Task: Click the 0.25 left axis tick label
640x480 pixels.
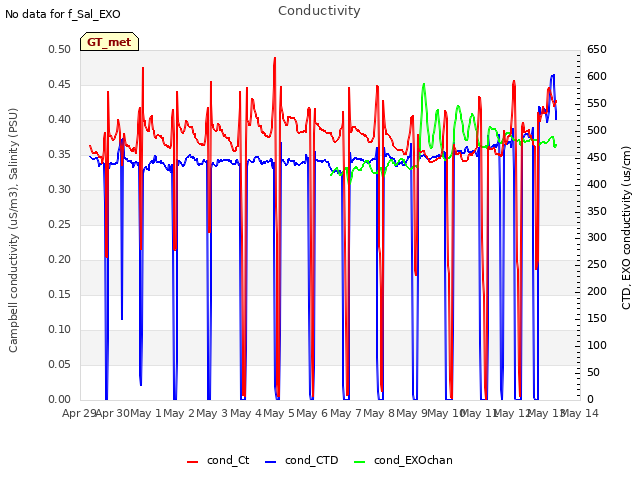Action: coord(60,224)
